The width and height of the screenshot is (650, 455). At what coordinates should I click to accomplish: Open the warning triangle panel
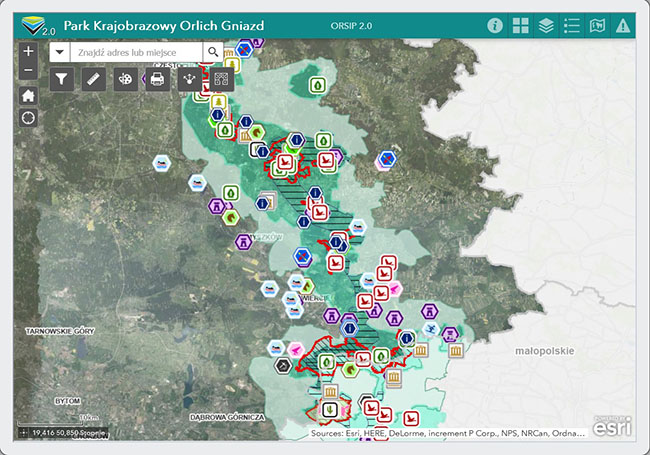pos(624,25)
